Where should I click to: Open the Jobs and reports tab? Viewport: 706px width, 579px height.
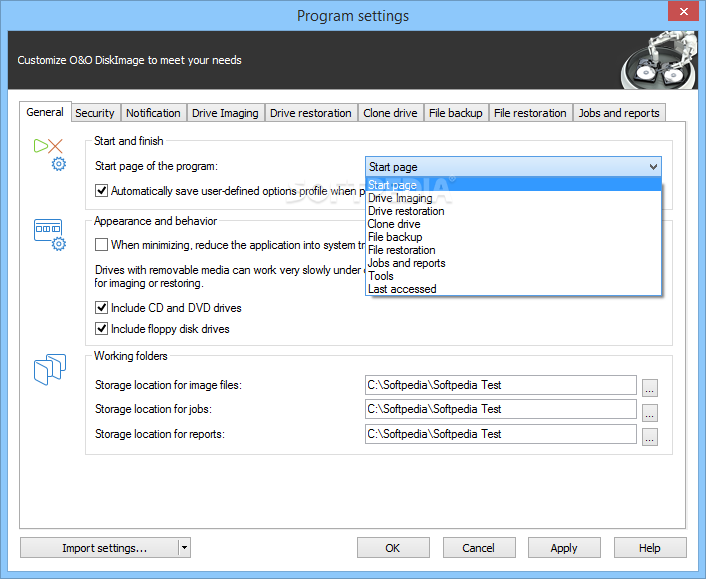point(619,113)
